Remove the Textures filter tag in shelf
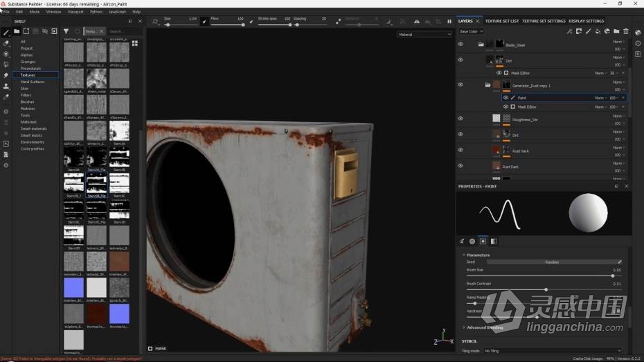Viewport: 644px width, 362px height. (x=102, y=31)
